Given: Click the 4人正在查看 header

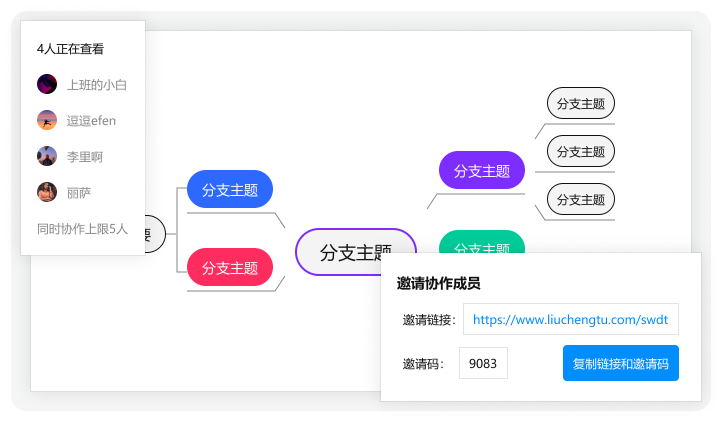Looking at the screenshot, I should (70, 49).
